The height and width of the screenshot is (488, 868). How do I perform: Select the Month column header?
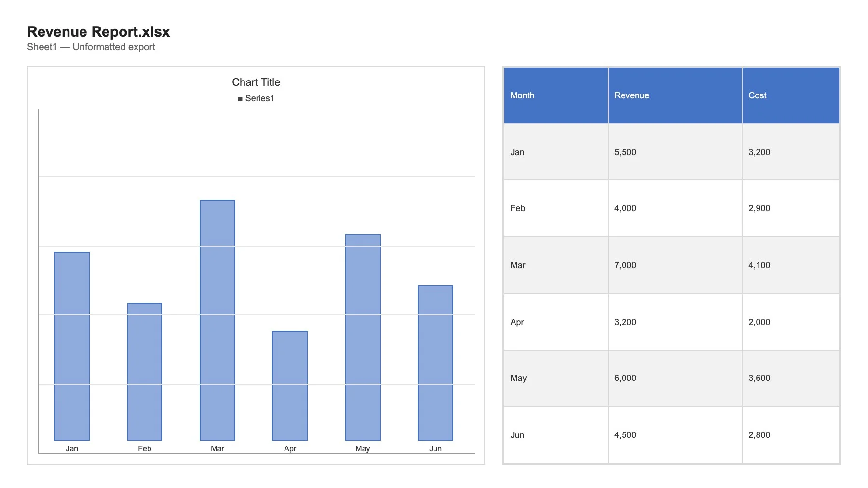556,95
